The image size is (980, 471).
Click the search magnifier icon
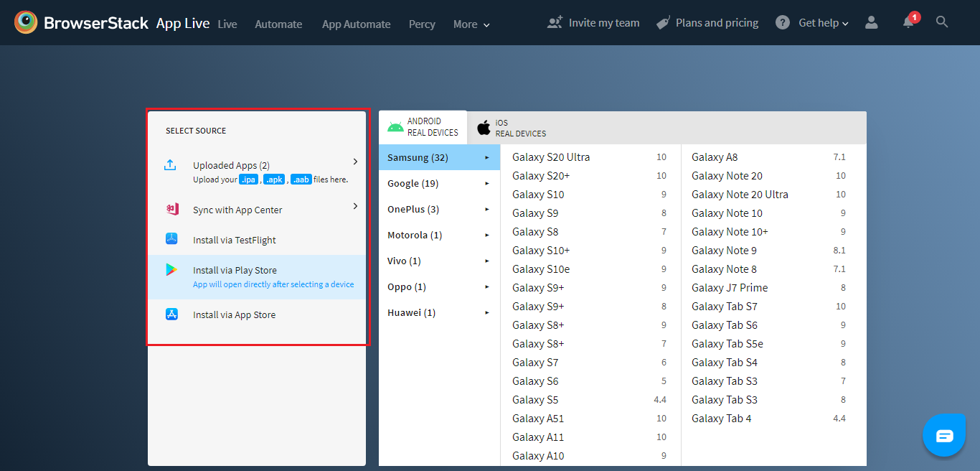click(942, 22)
